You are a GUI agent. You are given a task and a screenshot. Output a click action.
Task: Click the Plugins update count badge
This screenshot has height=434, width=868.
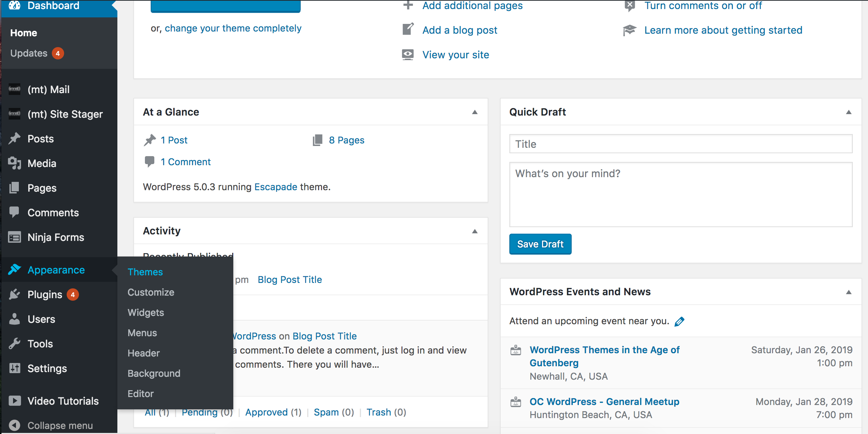pyautogui.click(x=73, y=295)
